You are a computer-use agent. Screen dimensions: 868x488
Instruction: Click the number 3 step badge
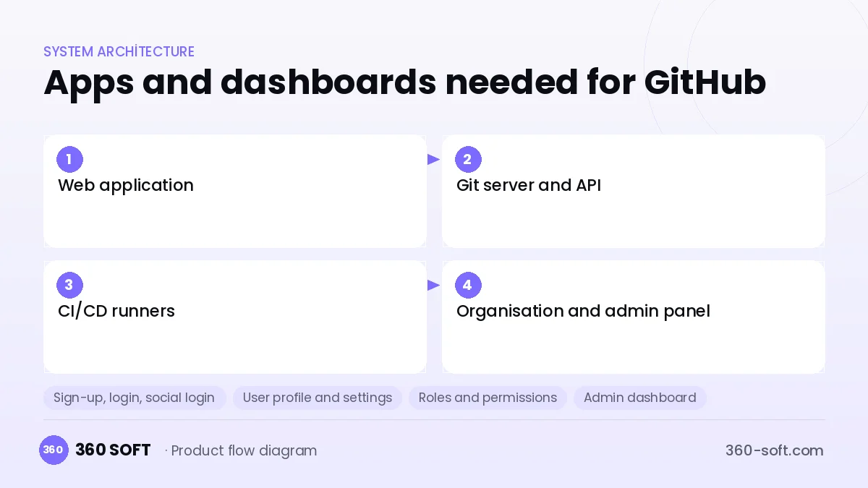(69, 285)
